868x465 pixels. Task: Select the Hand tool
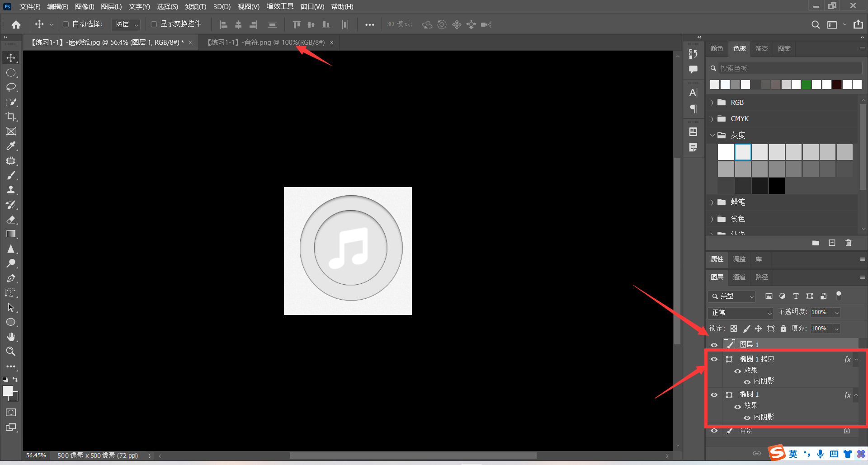pos(11,337)
